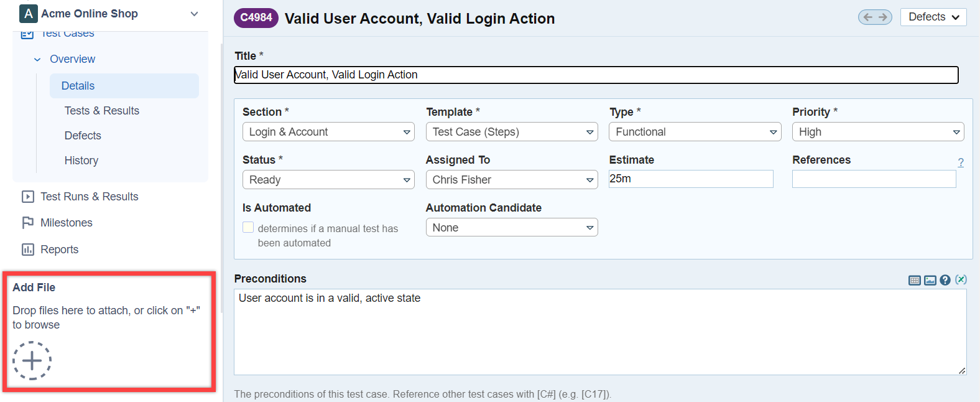Toggle the Is Automated checkbox

coord(248,228)
